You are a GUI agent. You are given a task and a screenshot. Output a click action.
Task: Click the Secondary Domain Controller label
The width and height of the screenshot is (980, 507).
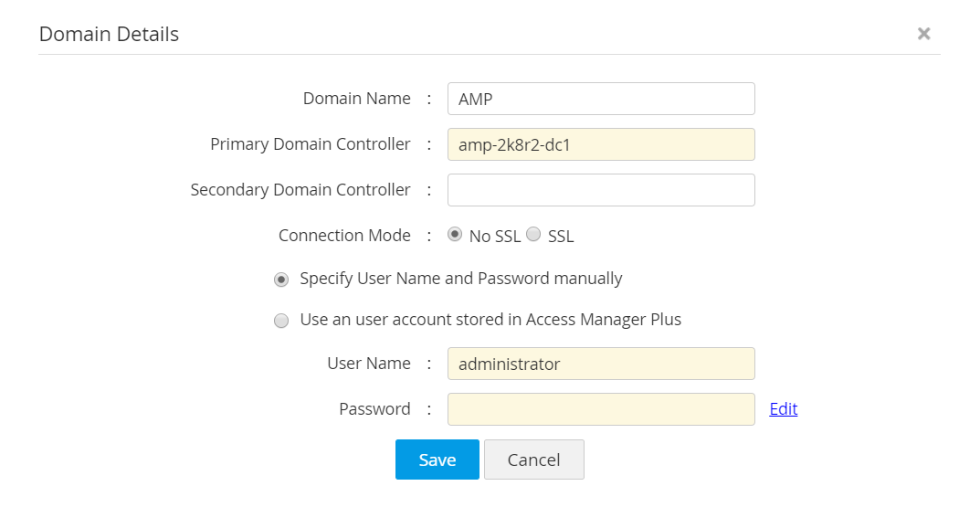[x=300, y=190]
